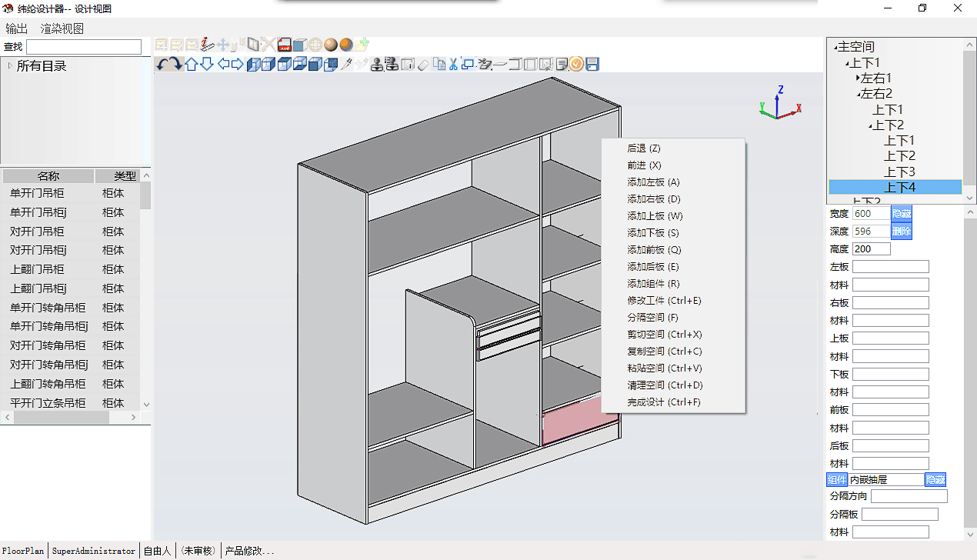
Task: Choose 分隔空间 (F) from context menu
Action: coord(653,318)
